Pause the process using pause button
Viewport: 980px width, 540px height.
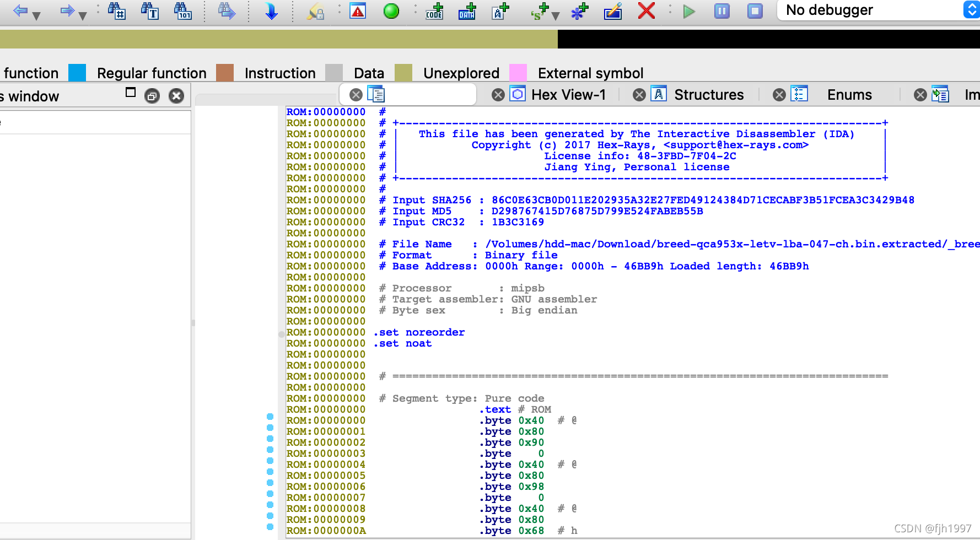[721, 11]
